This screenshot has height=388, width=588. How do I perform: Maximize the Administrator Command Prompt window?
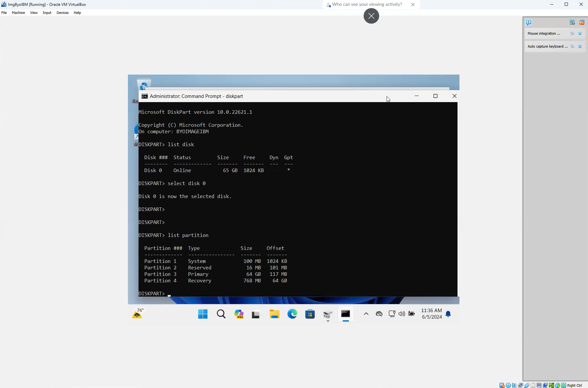coord(435,96)
